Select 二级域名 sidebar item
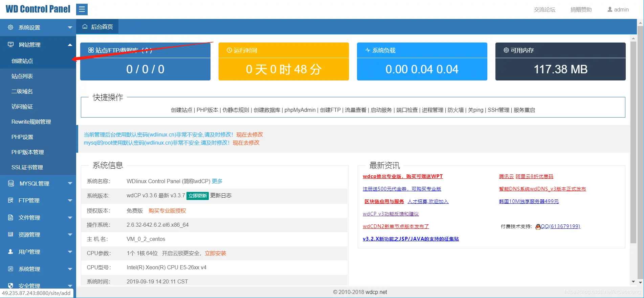Viewport: 644px width, 298px height. 38,91
